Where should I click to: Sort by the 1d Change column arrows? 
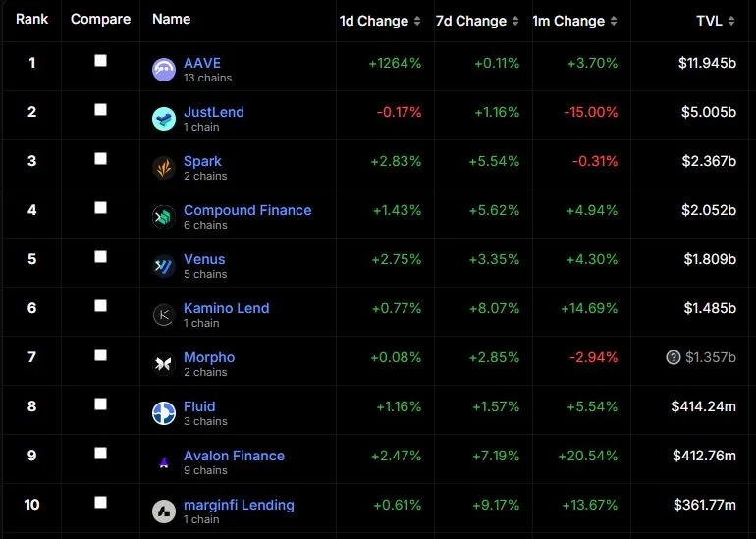click(417, 21)
